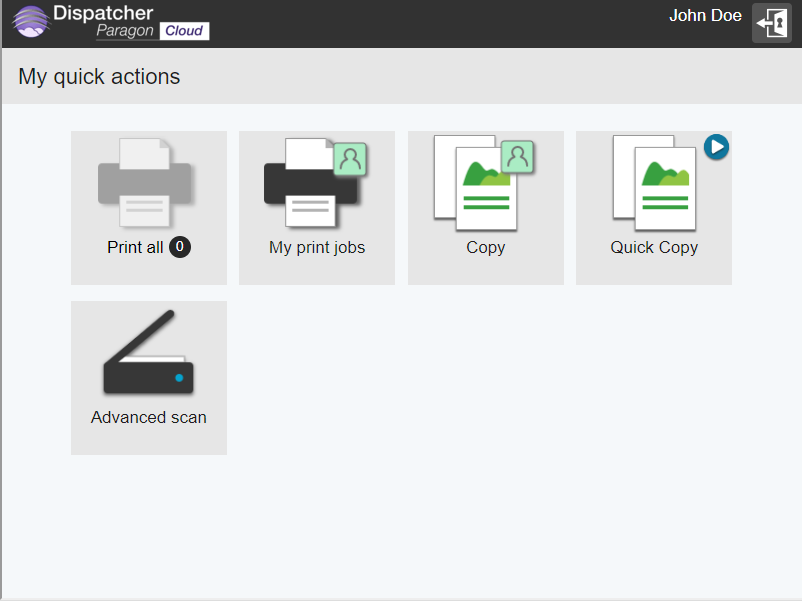Open the Advanced scan scanner icon
This screenshot has height=601, width=802.
(148, 354)
